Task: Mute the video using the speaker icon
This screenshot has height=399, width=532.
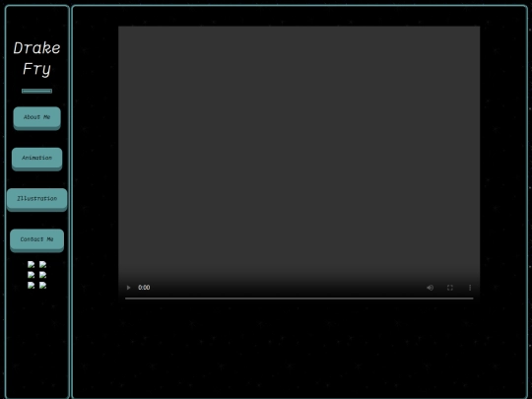Action: pos(430,288)
